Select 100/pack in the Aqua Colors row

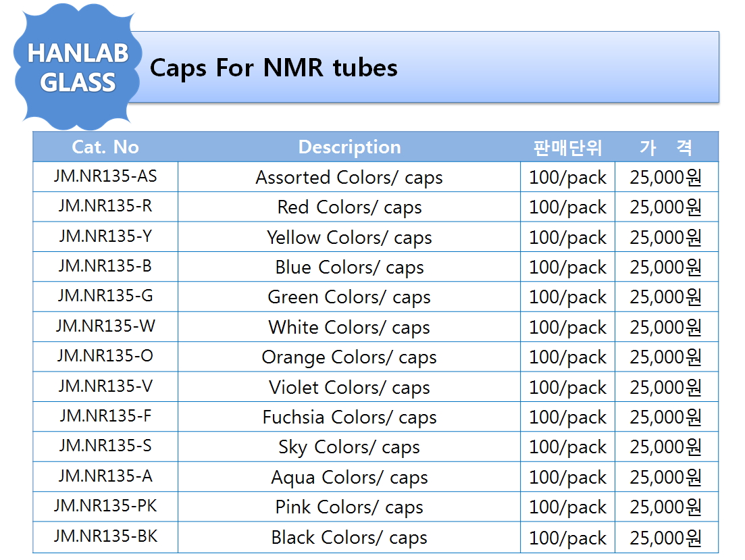click(568, 478)
